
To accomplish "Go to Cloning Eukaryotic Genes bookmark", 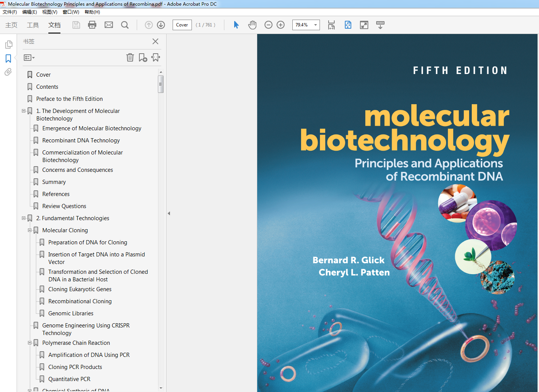I will [x=80, y=289].
